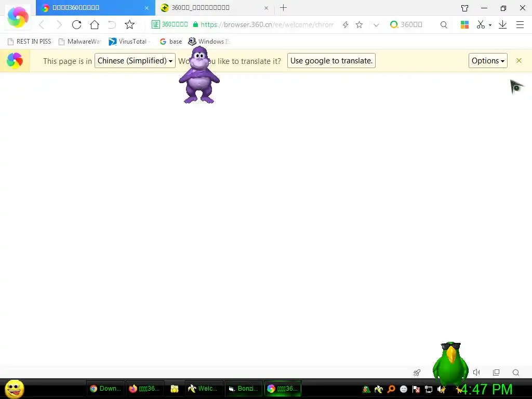Click Use google to translate button
Image resolution: width=532 pixels, height=399 pixels.
click(x=331, y=61)
